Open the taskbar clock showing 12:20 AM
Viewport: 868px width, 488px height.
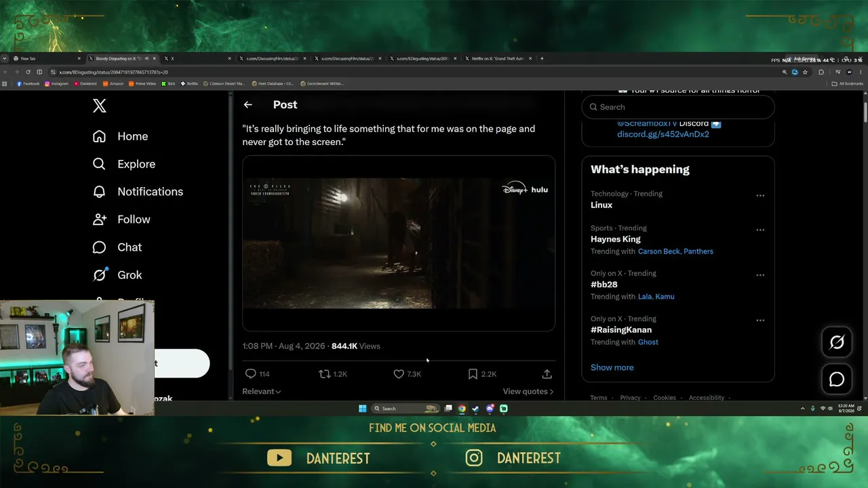pos(846,409)
